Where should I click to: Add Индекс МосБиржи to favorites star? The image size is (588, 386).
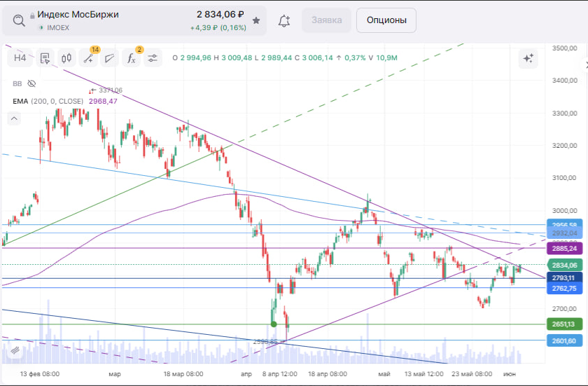pos(256,20)
